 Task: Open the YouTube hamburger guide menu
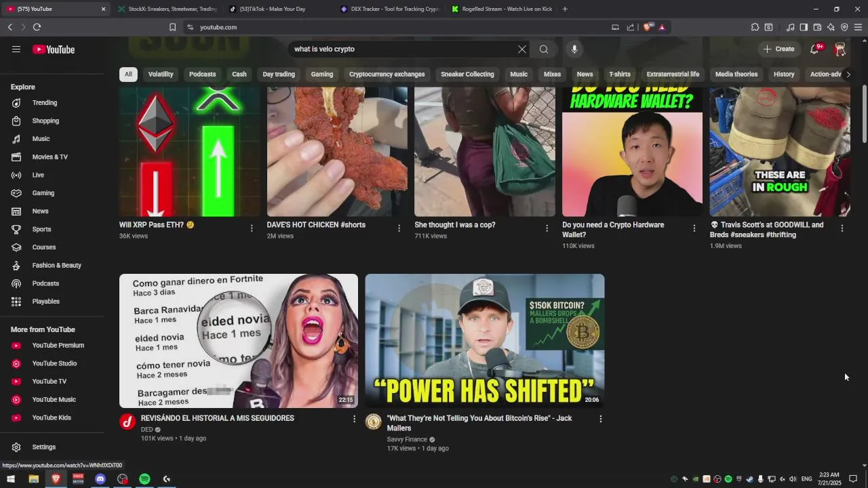[16, 49]
